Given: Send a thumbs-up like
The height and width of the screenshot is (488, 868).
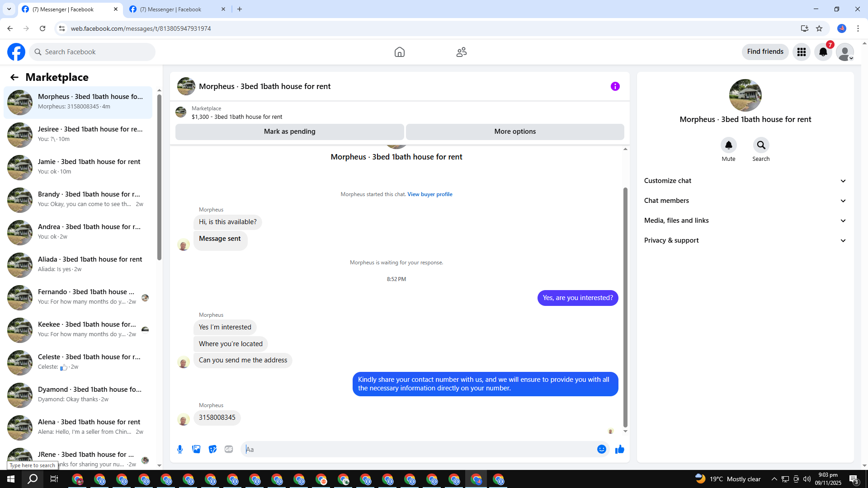Looking at the screenshot, I should 620,449.
